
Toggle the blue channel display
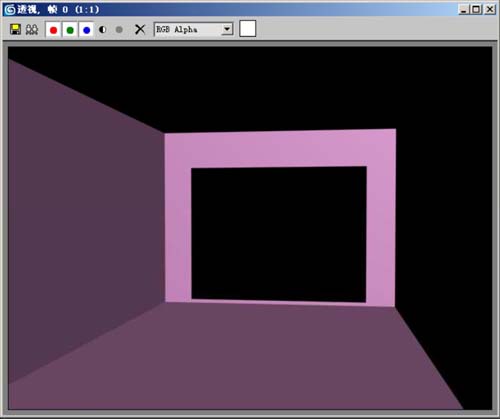click(x=87, y=30)
